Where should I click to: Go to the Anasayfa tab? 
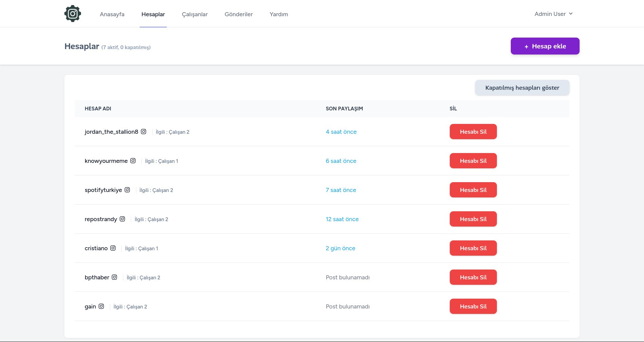(112, 14)
